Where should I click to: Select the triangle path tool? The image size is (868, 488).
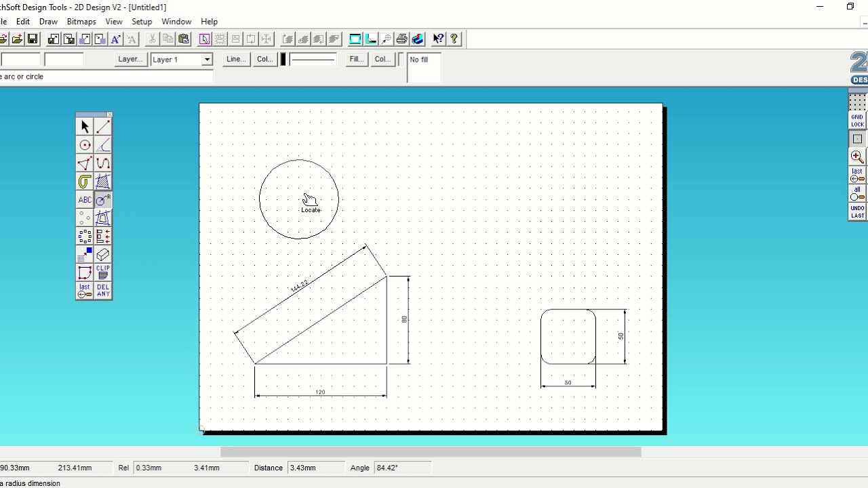(85, 163)
